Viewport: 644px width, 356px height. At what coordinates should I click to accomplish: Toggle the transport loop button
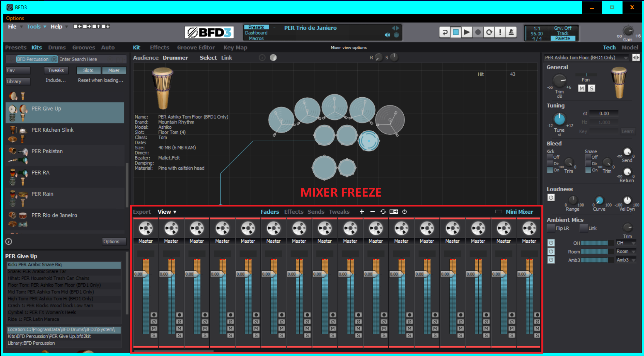point(489,32)
